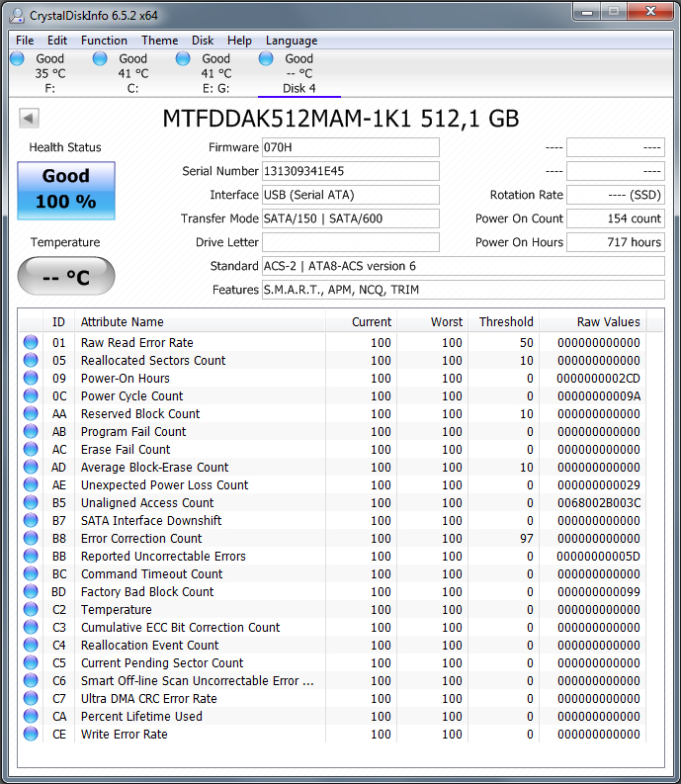Click status orb for Write Error Rate
The image size is (681, 784).
31,734
